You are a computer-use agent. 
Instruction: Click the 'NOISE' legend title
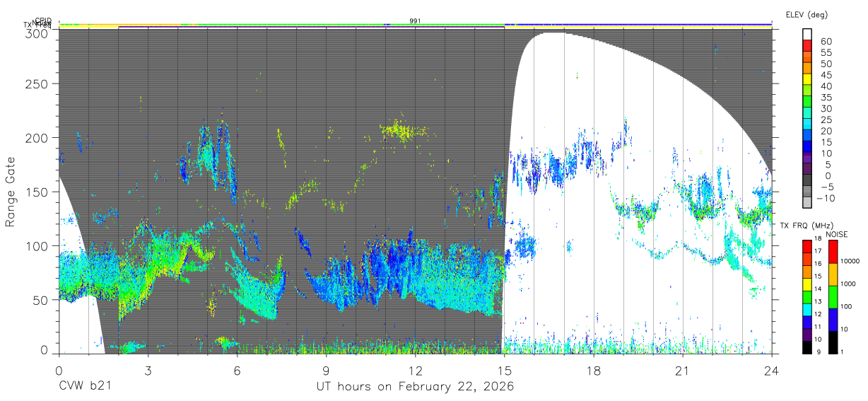[x=837, y=234]
